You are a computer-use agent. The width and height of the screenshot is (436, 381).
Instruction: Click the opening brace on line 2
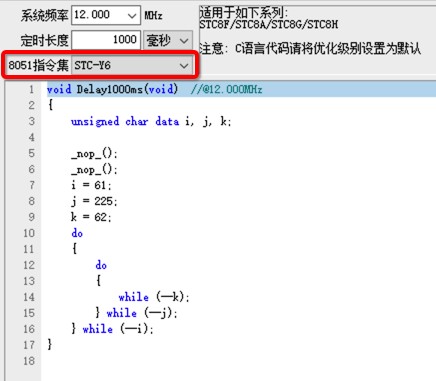coord(50,105)
